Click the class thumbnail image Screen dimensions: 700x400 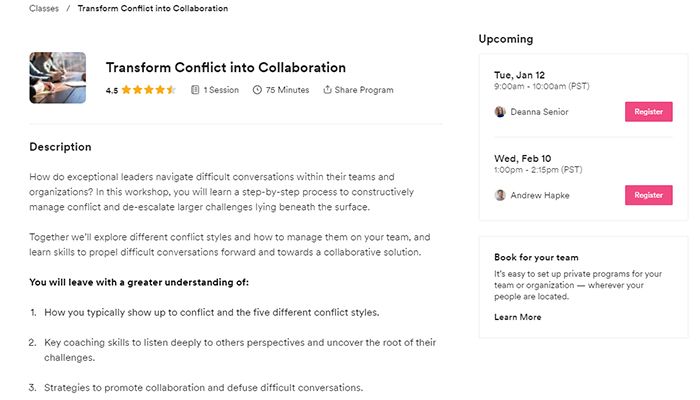(58, 78)
